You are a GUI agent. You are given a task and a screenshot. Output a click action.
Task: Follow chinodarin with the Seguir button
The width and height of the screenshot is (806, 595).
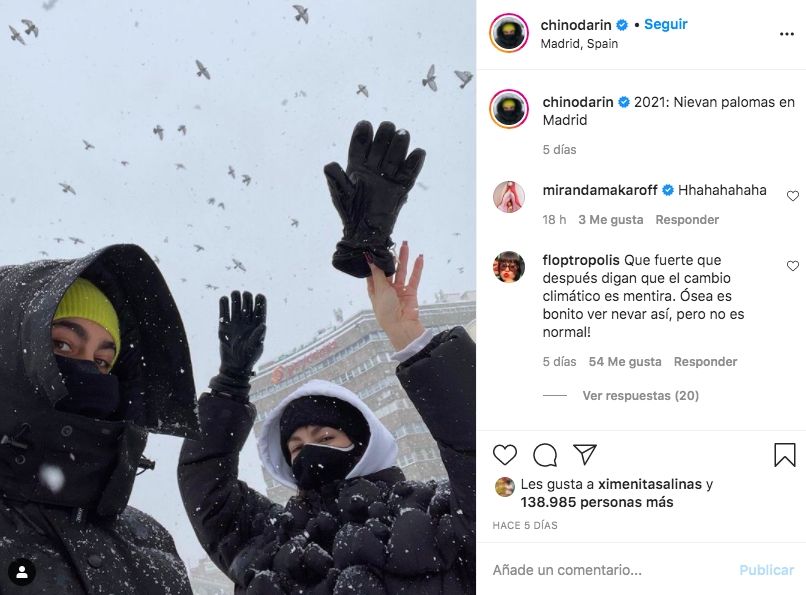tap(666, 24)
